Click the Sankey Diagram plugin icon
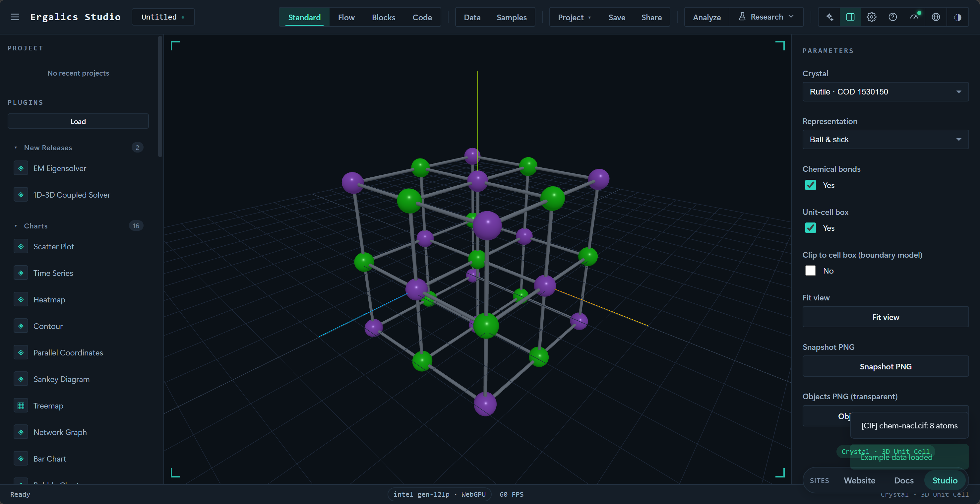This screenshot has height=504, width=980. click(x=21, y=379)
